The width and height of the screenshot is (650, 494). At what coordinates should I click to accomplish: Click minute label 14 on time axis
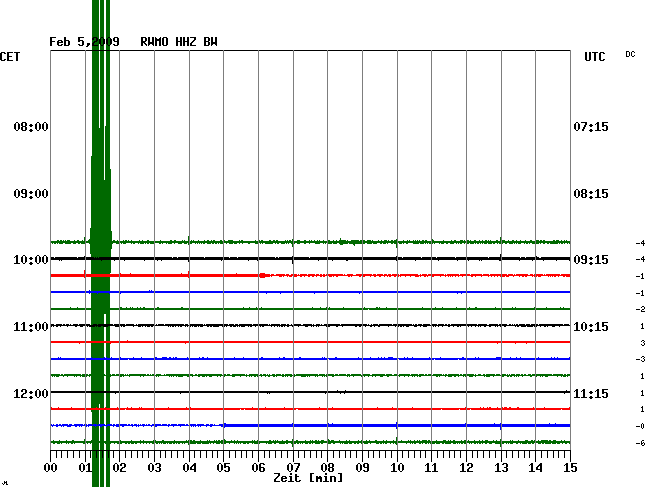(536, 467)
